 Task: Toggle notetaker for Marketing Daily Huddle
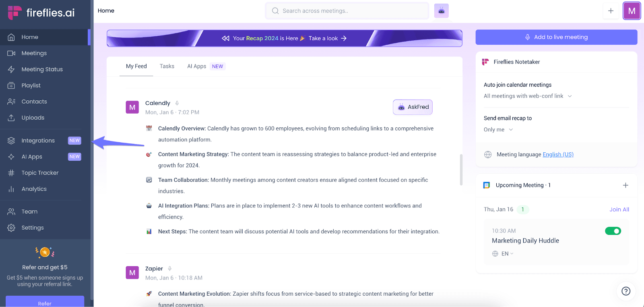point(613,231)
